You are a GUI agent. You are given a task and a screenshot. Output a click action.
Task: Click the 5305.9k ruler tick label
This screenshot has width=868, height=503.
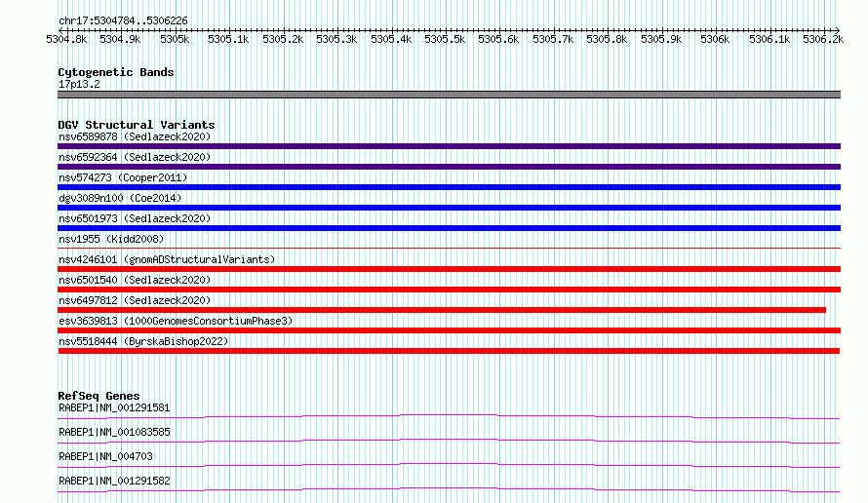661,39
